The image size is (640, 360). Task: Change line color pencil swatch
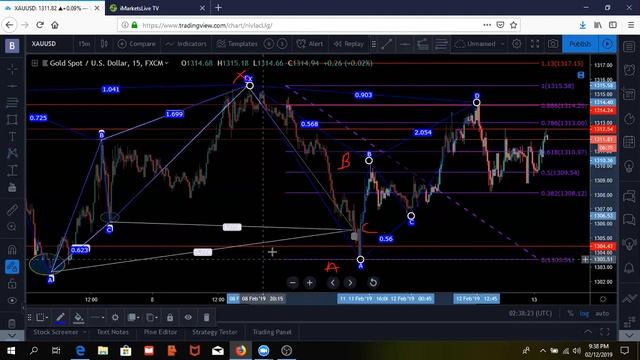(60, 318)
